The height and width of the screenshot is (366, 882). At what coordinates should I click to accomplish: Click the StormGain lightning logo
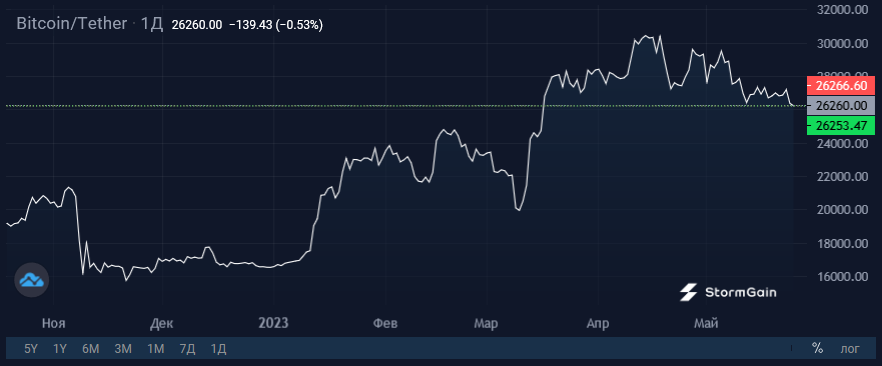(x=688, y=292)
